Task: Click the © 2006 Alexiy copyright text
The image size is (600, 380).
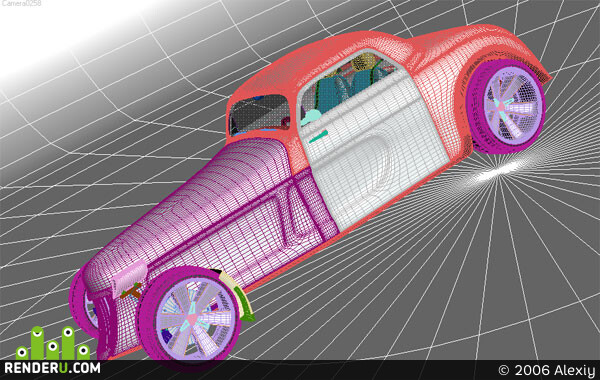Action: pyautogui.click(x=547, y=370)
